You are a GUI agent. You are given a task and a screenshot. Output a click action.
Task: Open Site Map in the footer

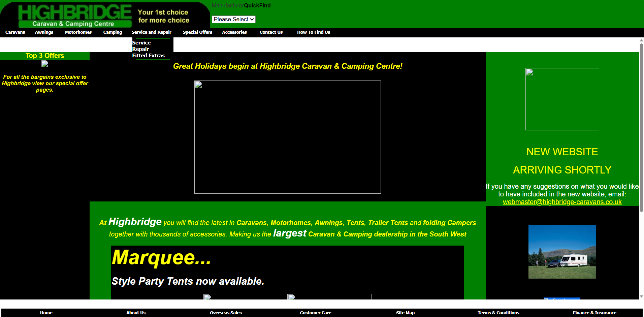(x=405, y=313)
